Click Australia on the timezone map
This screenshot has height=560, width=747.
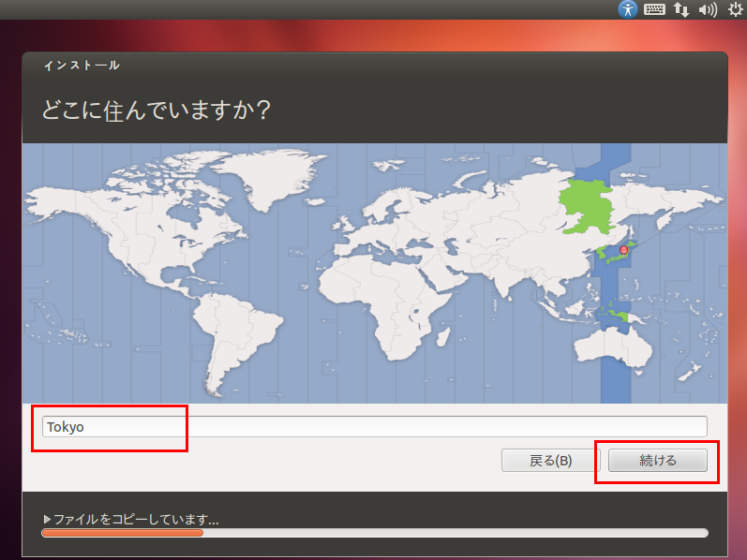point(614,347)
